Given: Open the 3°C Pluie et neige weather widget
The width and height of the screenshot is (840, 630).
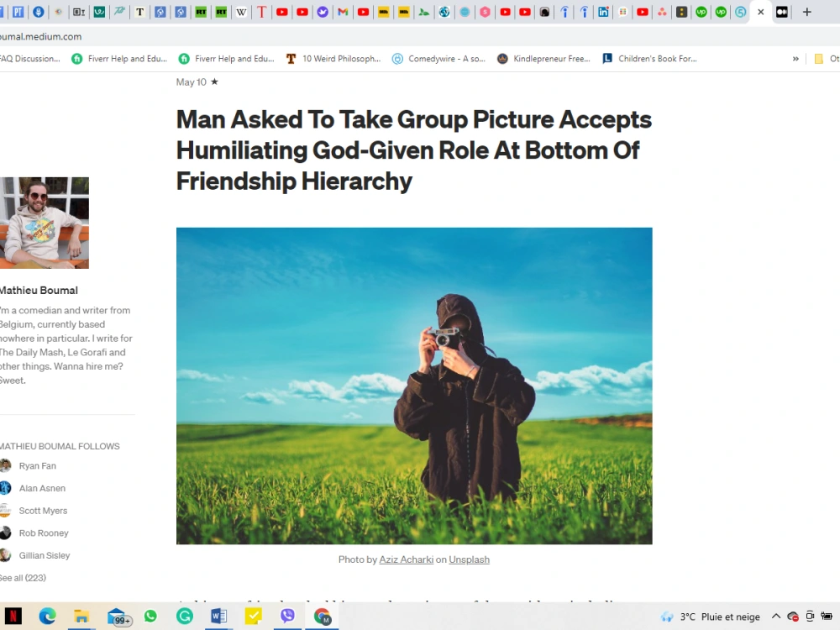Looking at the screenshot, I should click(x=711, y=617).
